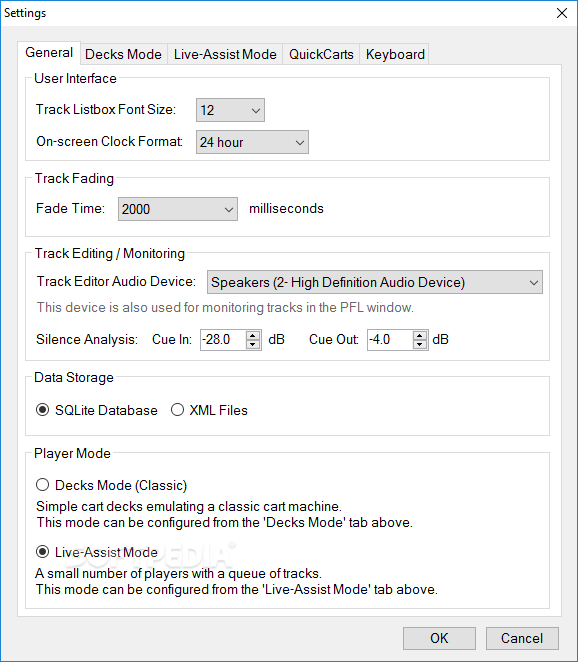Open the Live-Assist Mode tab
This screenshot has width=578, height=662.
click(x=225, y=54)
